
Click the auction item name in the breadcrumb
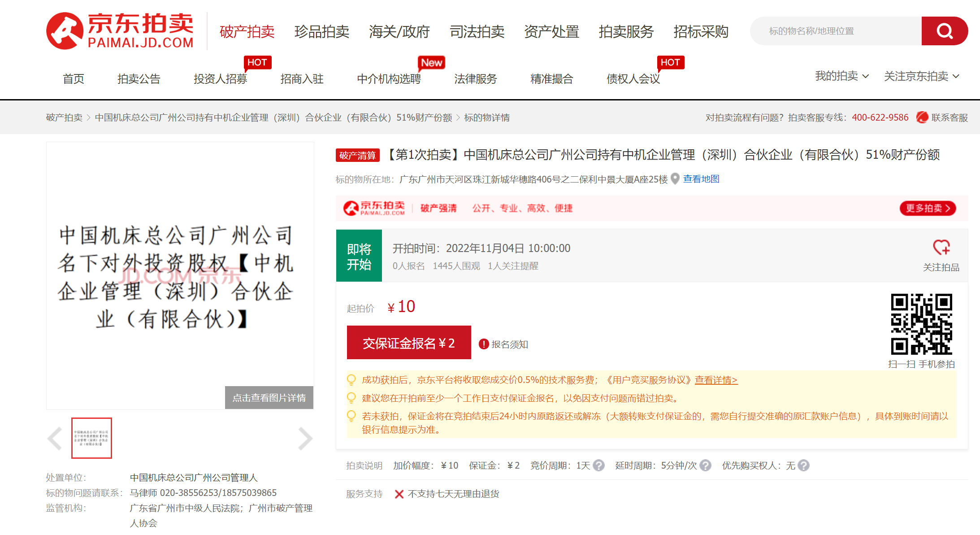(273, 117)
